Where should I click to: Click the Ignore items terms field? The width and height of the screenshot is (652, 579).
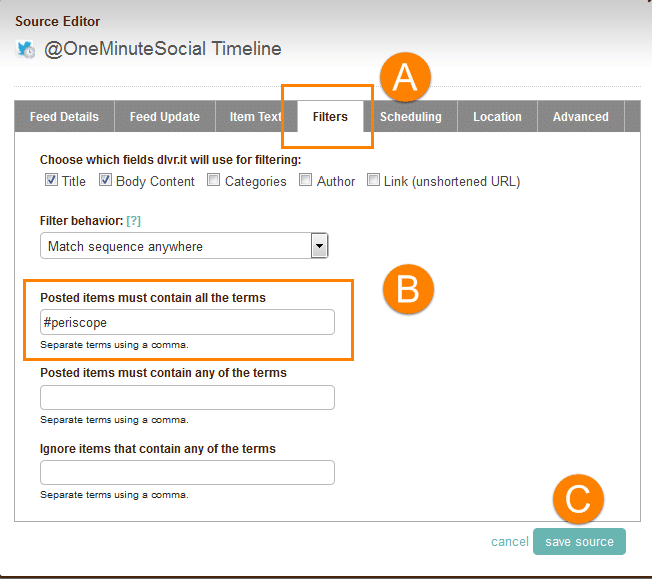point(187,473)
